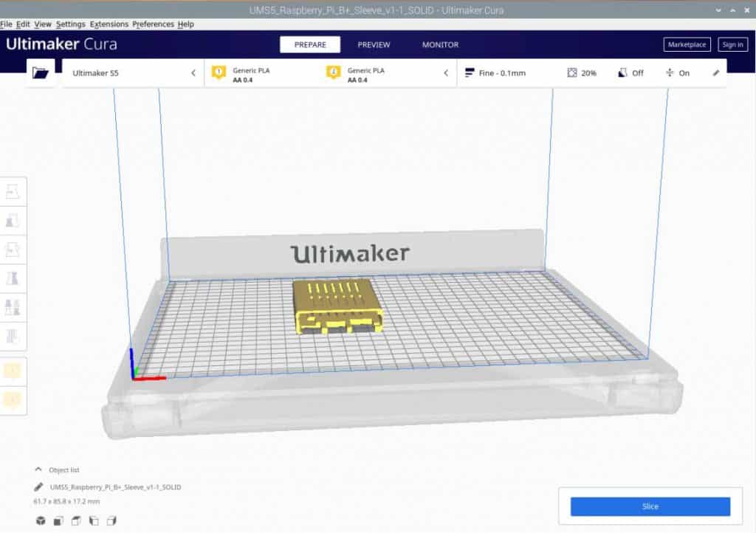
Task: Switch to the MONITOR stage tab
Action: coord(440,44)
